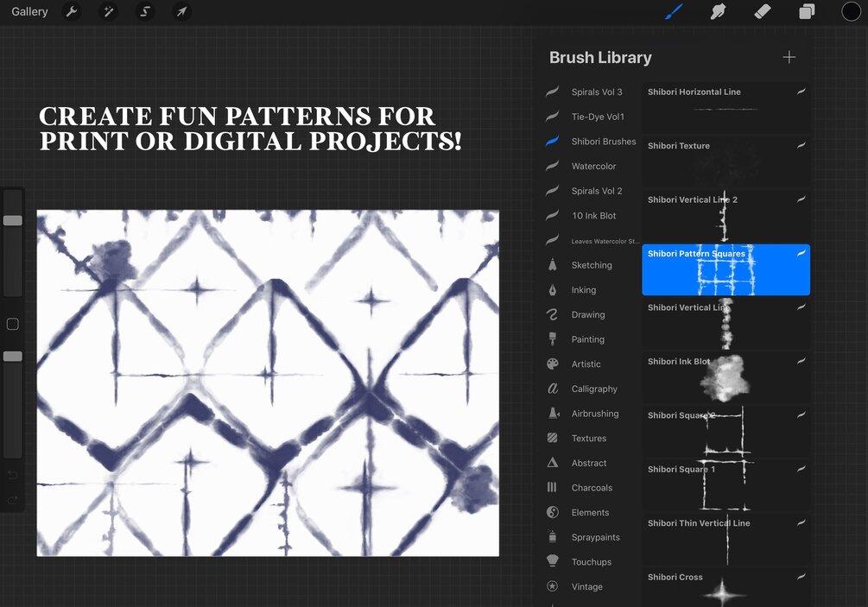The width and height of the screenshot is (868, 607).
Task: Return to the Gallery
Action: (x=29, y=11)
